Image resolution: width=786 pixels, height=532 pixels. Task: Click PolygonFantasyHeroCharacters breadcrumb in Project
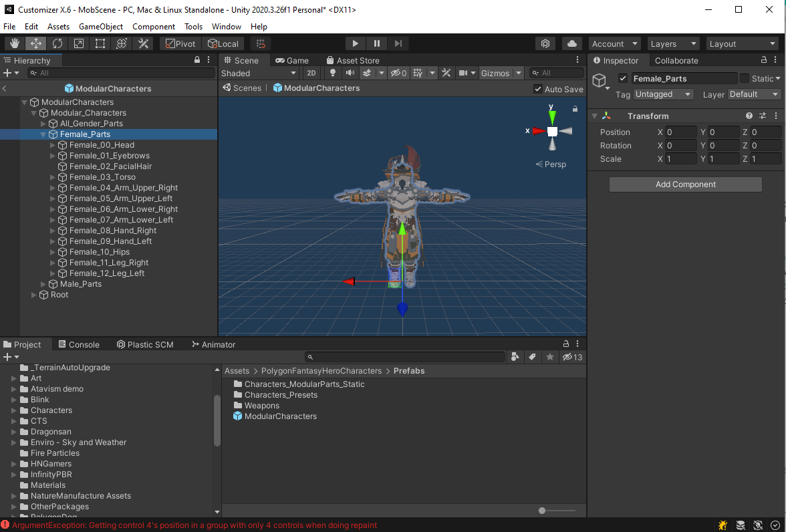pos(321,371)
